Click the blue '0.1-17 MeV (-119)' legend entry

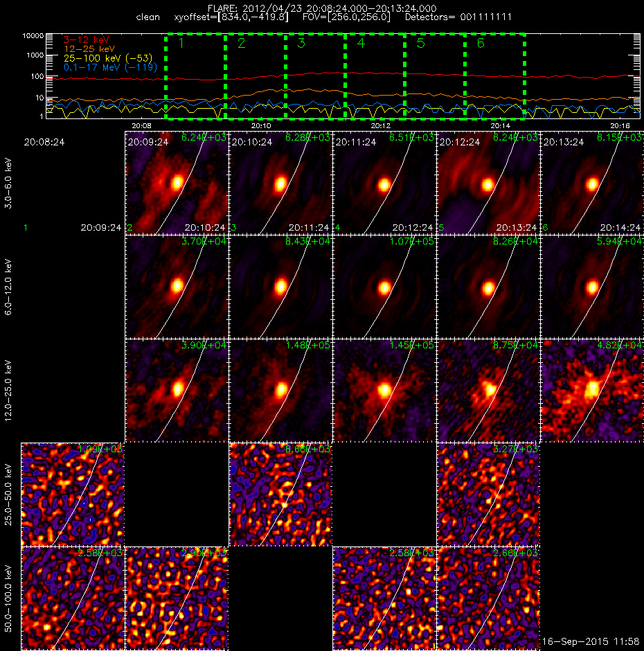110,67
